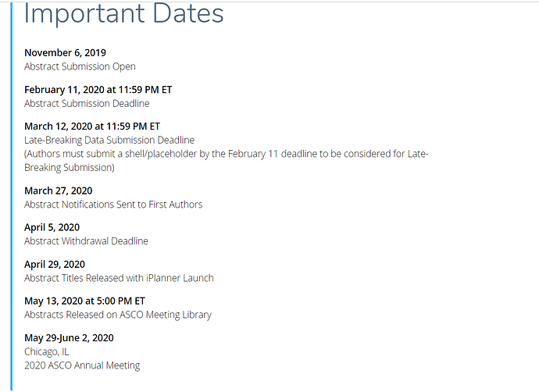The width and height of the screenshot is (539, 392).
Task: Click the 2020 ASCO Annual Meeting text
Action: [x=82, y=365]
